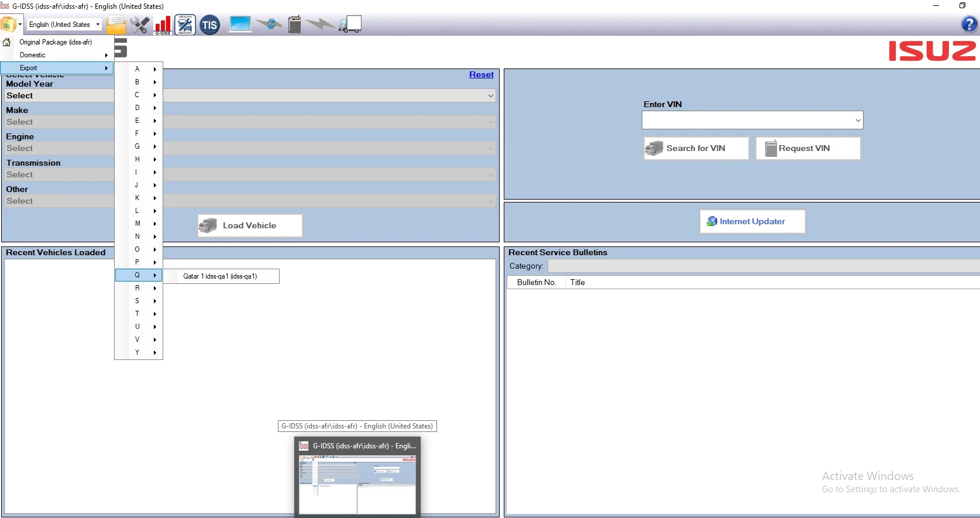Expand the P country submenu
This screenshot has width=980, height=518.
point(139,262)
